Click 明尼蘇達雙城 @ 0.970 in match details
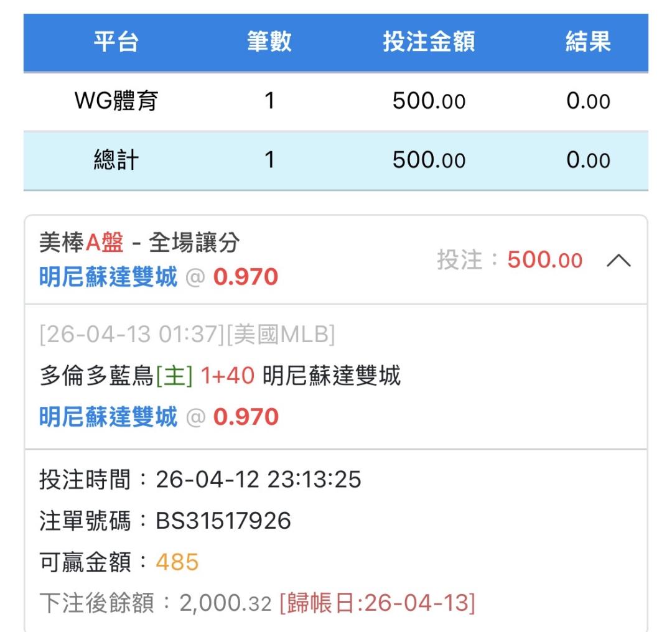 coord(159,416)
